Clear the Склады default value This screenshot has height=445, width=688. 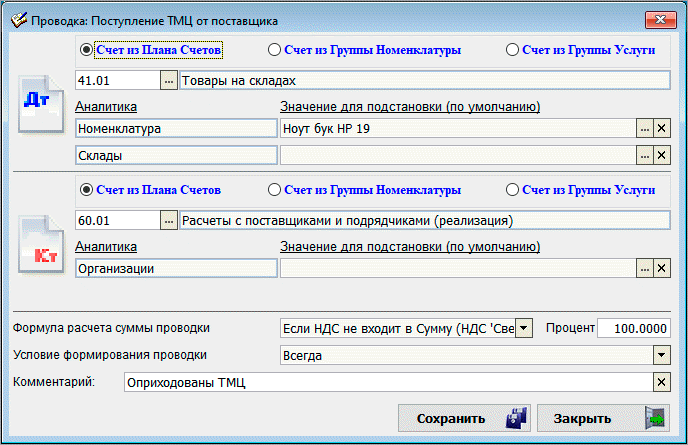[662, 155]
